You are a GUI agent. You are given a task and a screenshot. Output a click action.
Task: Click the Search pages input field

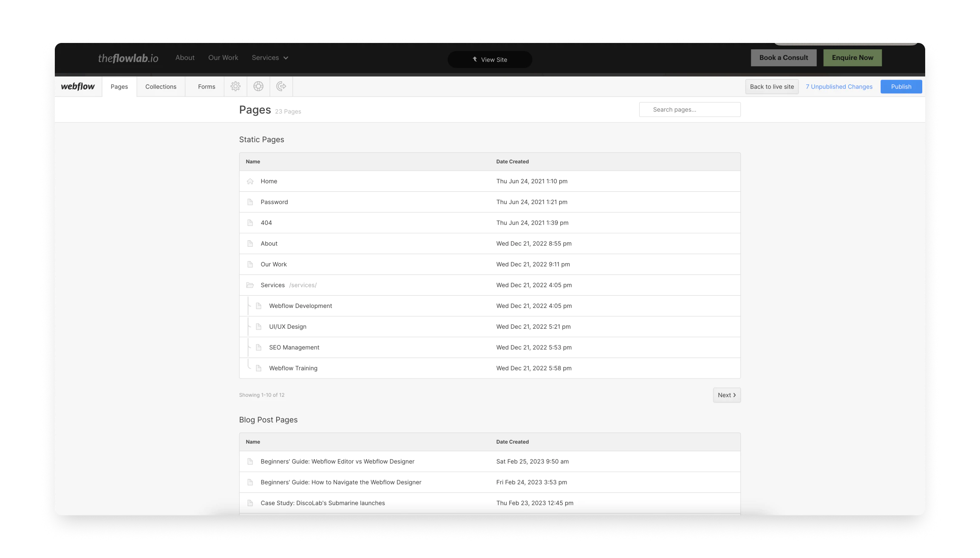tap(690, 109)
